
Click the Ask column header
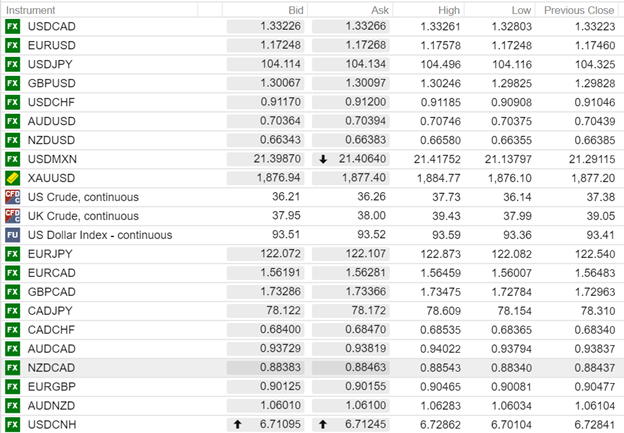pos(380,9)
